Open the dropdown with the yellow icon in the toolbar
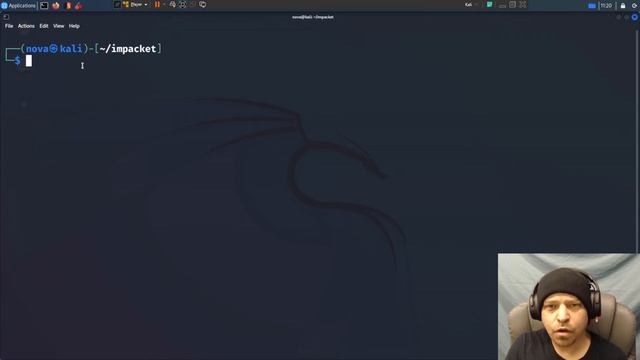Image resolution: width=640 pixels, height=360 pixels. point(135,4)
